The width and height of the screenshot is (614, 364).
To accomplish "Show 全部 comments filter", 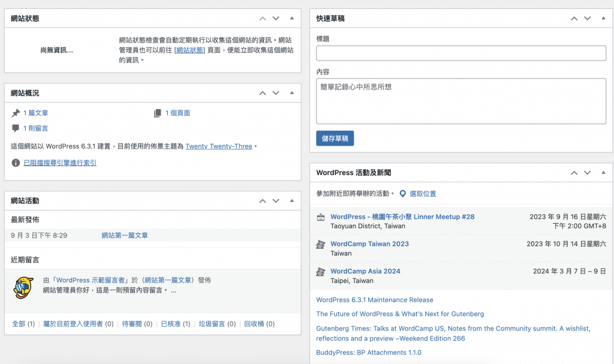I will tap(19, 324).
